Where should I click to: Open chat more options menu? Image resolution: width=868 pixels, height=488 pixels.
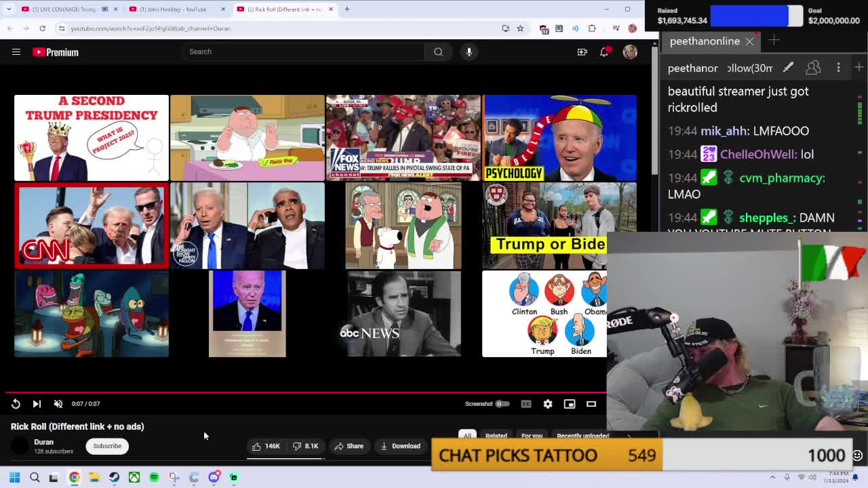pos(838,68)
